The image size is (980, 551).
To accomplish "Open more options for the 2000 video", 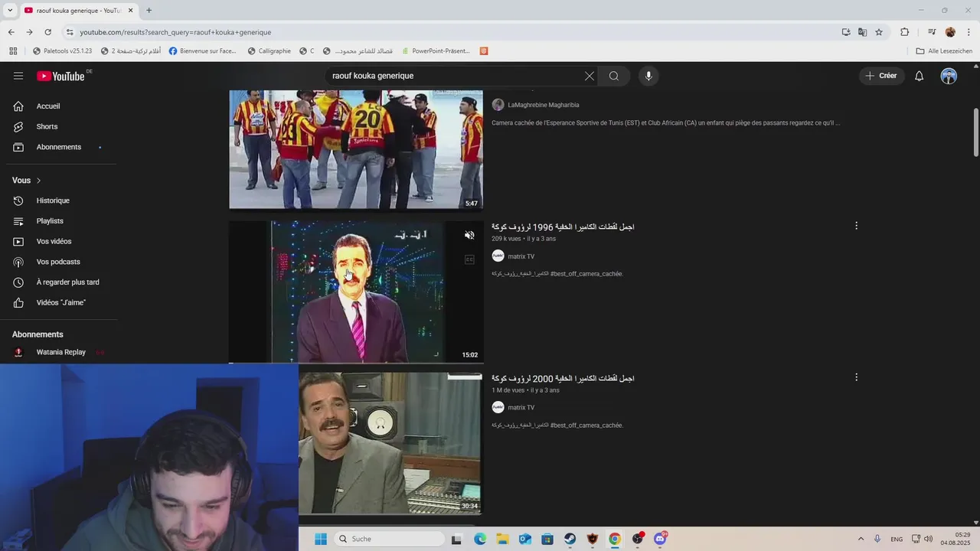I will [856, 377].
